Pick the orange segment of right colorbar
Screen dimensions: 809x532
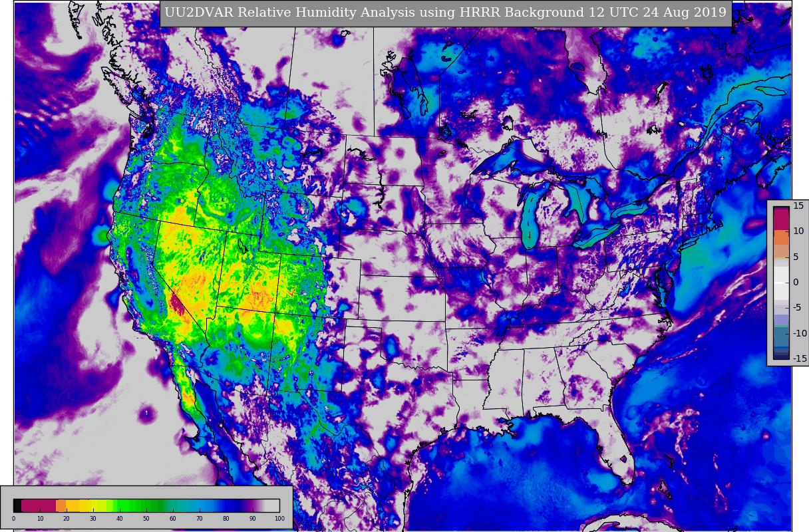[781, 237]
